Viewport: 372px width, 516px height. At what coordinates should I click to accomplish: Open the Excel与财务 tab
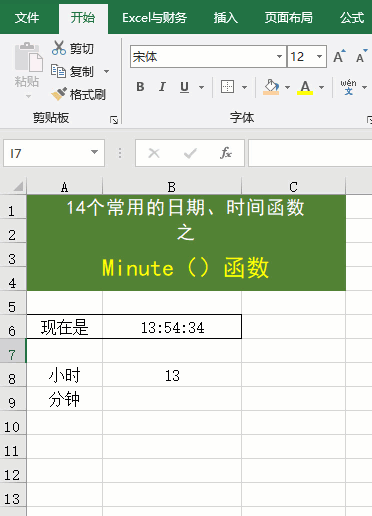coord(154,18)
